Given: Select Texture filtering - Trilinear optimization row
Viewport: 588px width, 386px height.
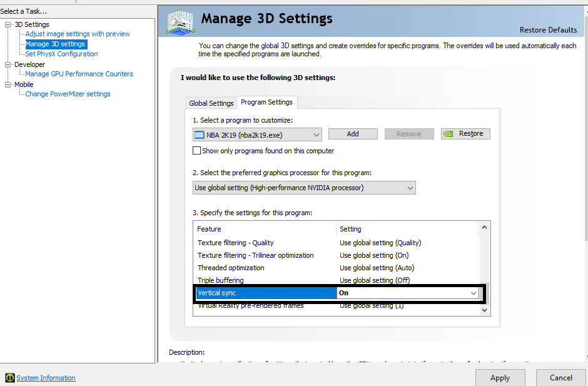Looking at the screenshot, I should point(337,255).
